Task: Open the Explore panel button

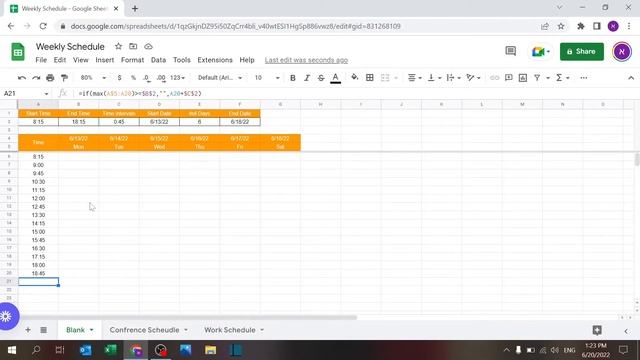Action: coord(597,330)
